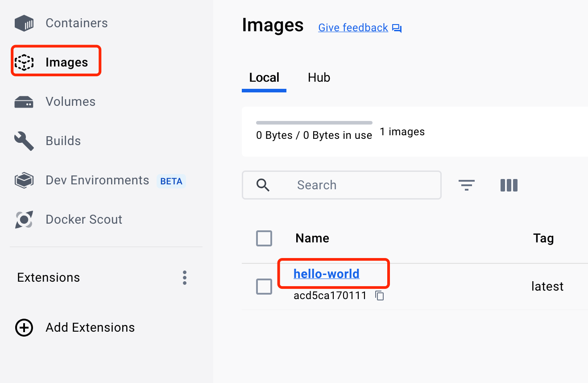Screen dimensions: 588x383
Task: Open Extensions three-dot menu
Action: click(185, 278)
